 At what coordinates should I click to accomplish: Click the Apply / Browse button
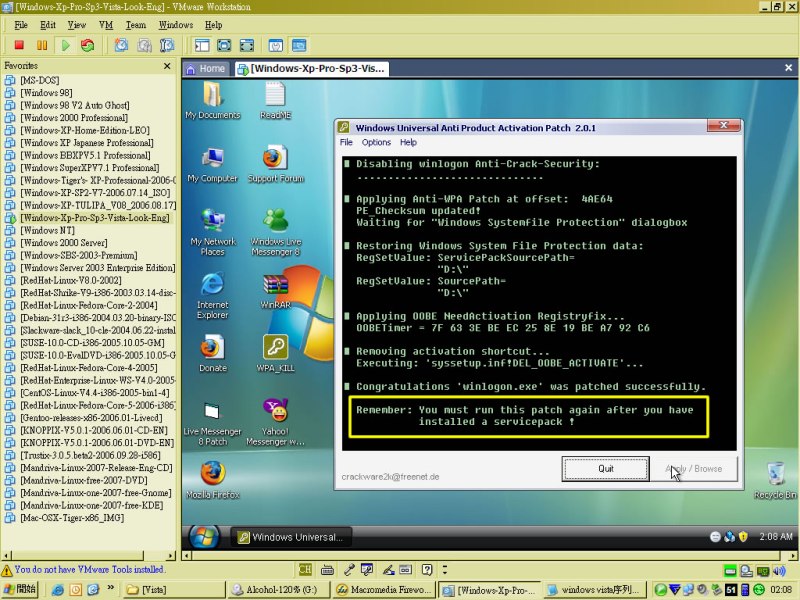(693, 468)
